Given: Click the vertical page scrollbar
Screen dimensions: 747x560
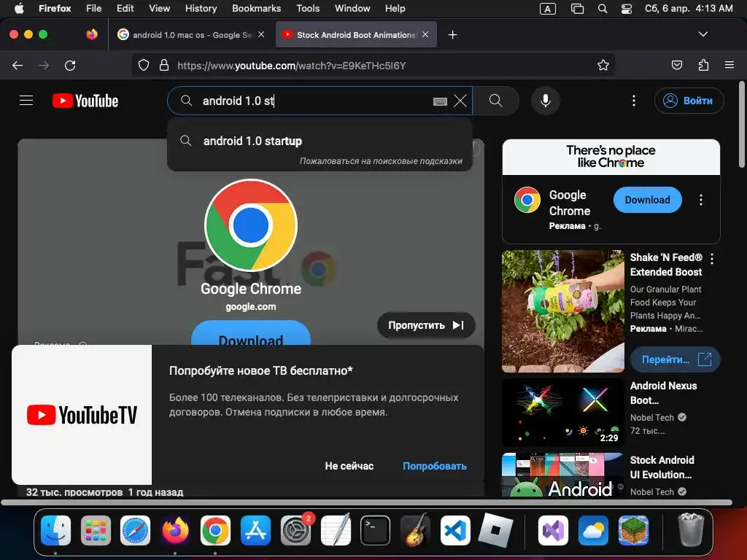Looking at the screenshot, I should pos(741,125).
